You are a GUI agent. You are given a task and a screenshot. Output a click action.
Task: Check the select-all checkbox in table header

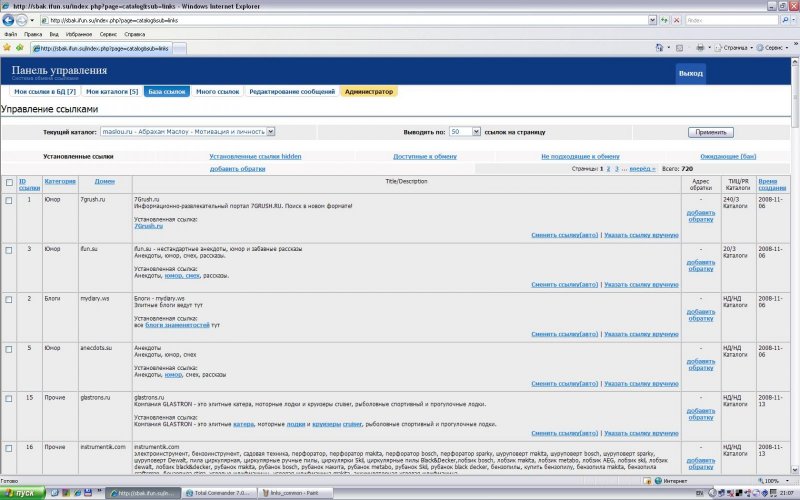(9, 181)
